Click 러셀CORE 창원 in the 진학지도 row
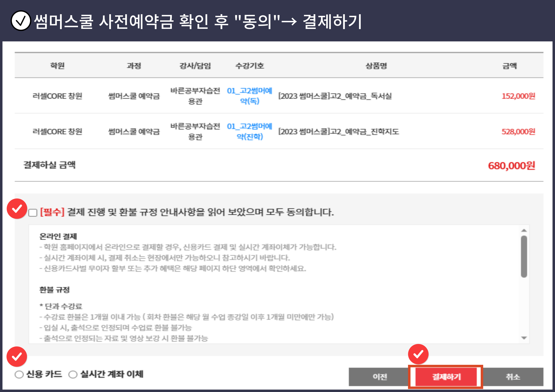 pyautogui.click(x=57, y=132)
